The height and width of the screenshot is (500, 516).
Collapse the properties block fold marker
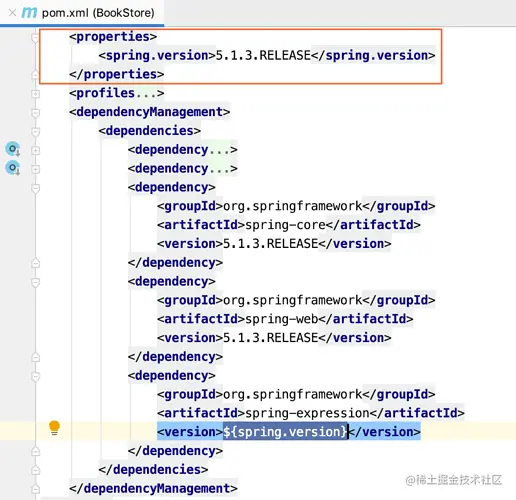(x=35, y=37)
